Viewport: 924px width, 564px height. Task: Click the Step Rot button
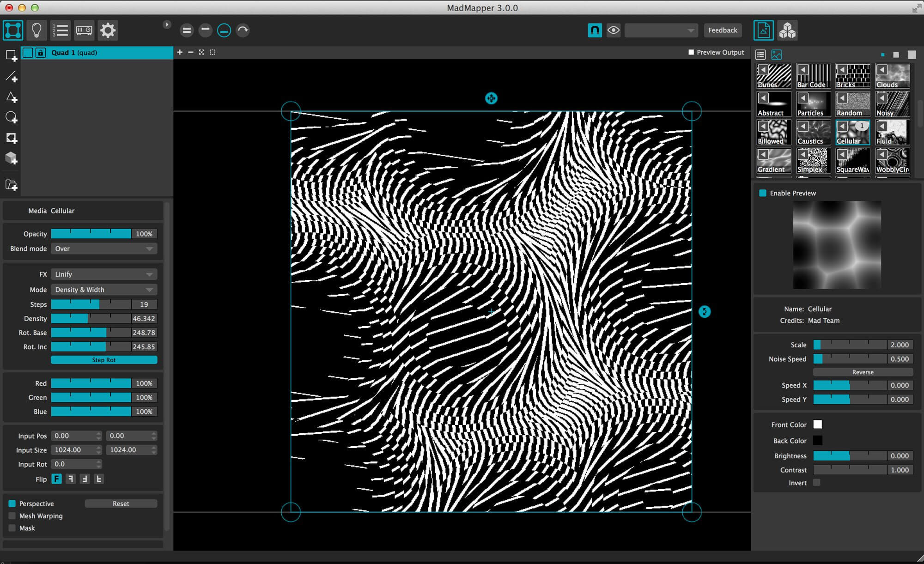[x=104, y=360]
